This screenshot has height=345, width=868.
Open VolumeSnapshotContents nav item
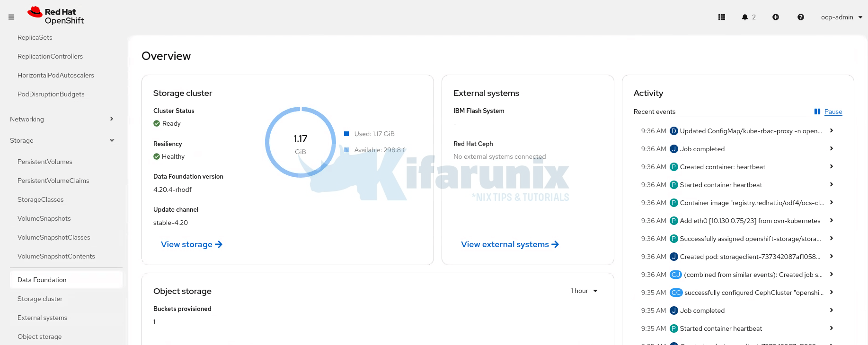[56, 256]
